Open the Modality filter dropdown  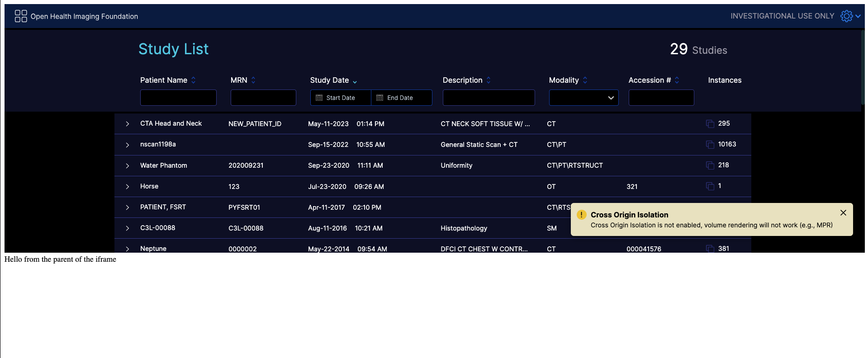[x=583, y=98]
